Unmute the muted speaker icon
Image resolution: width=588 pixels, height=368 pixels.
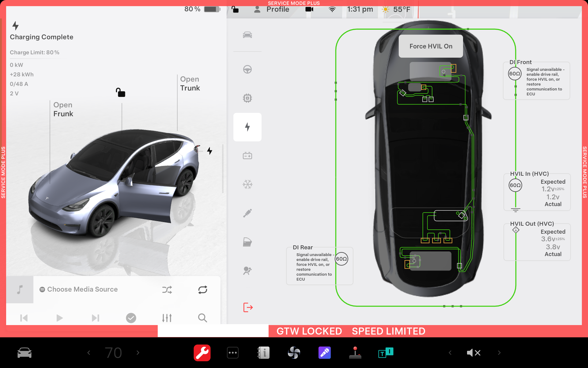coord(473,353)
